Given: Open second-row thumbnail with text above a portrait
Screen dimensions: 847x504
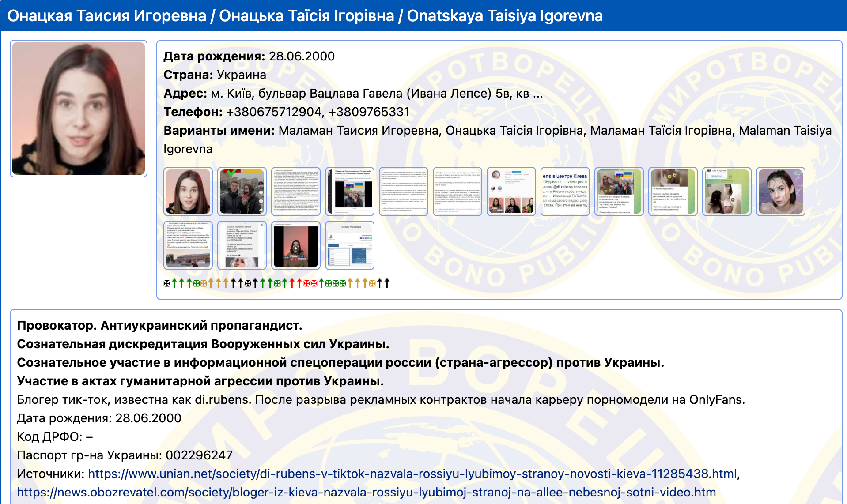Looking at the screenshot, I should click(242, 245).
